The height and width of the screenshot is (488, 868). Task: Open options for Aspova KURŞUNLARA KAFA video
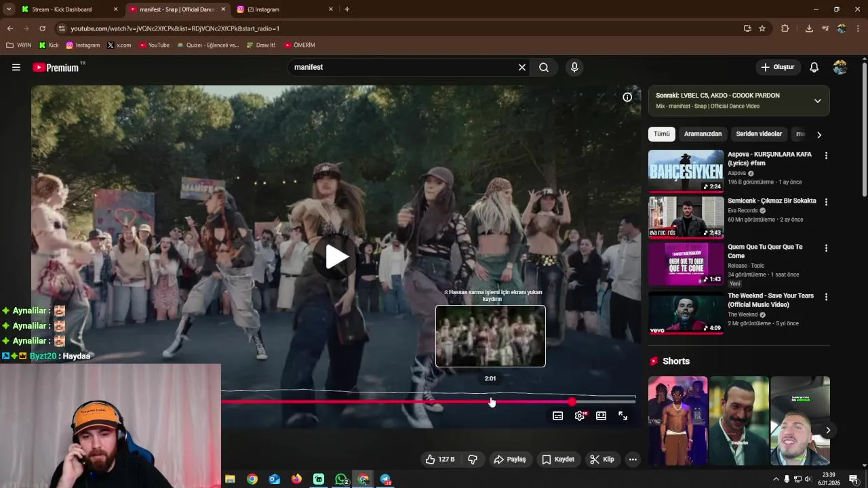click(826, 156)
